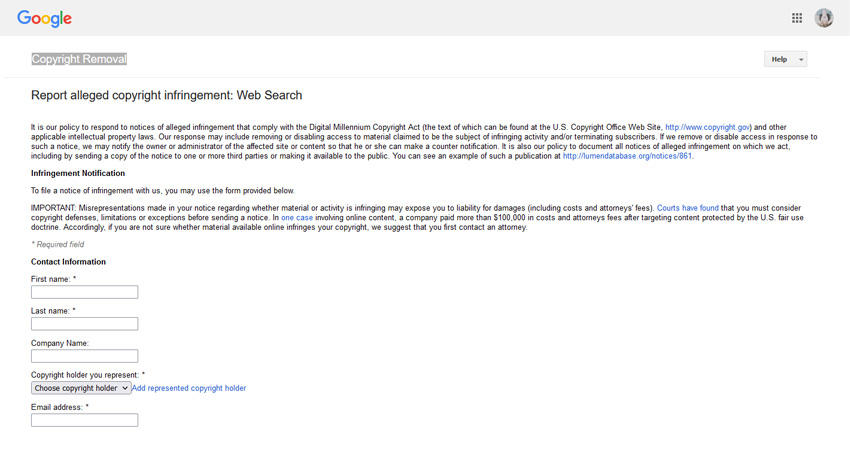850x450 pixels.
Task: Select the Company Name text box
Action: (84, 356)
